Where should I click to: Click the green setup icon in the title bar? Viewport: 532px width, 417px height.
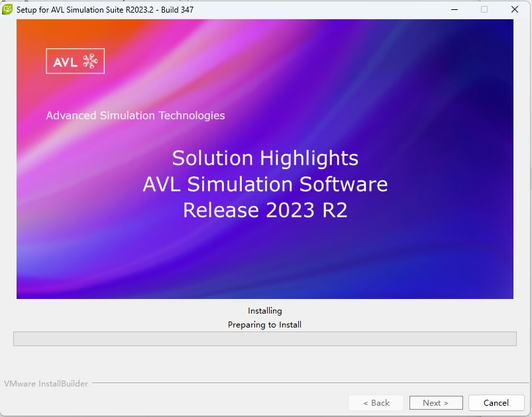tap(9, 9)
